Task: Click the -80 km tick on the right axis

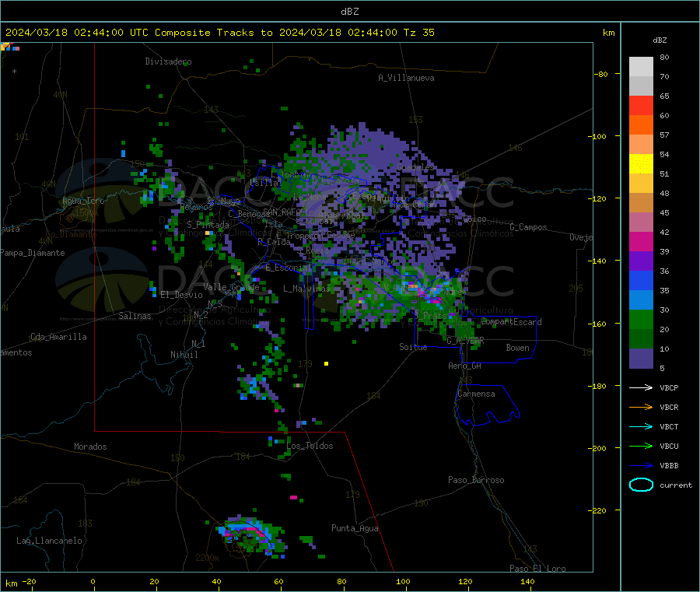Action: coord(601,74)
